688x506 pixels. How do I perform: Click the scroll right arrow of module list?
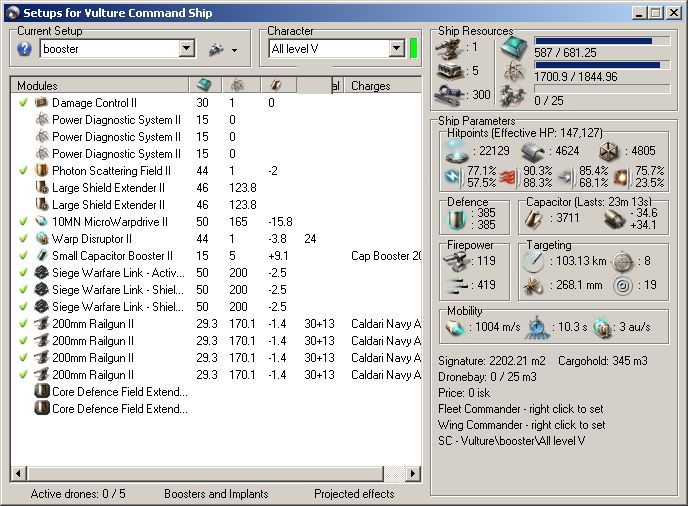coord(412,473)
